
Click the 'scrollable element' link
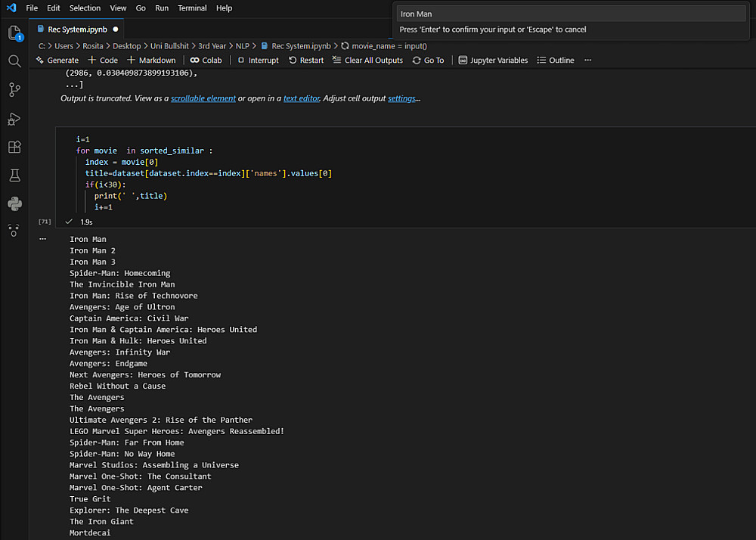point(203,98)
